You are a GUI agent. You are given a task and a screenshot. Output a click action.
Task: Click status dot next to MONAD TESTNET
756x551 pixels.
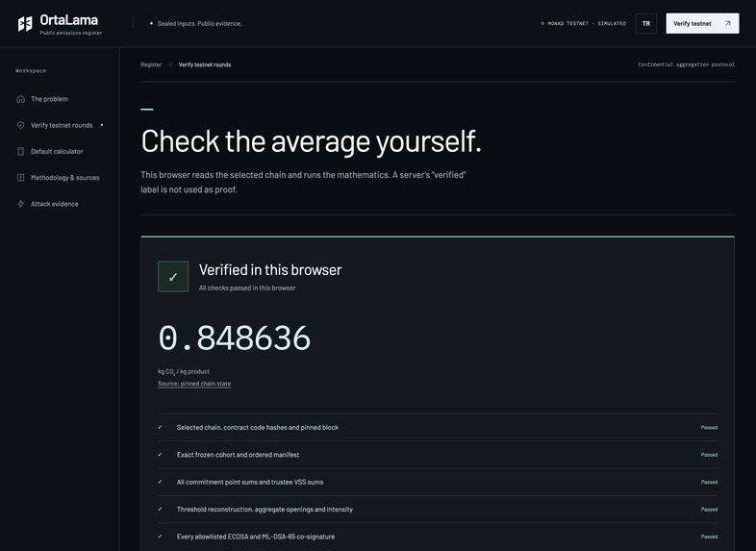coord(542,23)
